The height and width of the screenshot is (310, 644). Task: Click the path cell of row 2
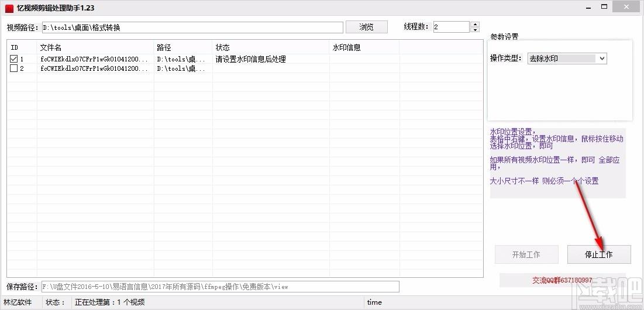click(181, 68)
